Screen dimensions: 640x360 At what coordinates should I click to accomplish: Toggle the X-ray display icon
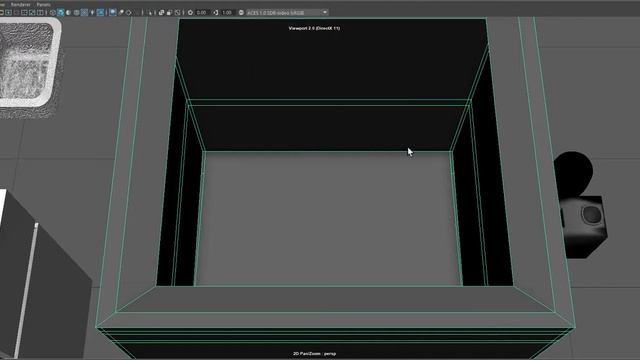point(161,13)
